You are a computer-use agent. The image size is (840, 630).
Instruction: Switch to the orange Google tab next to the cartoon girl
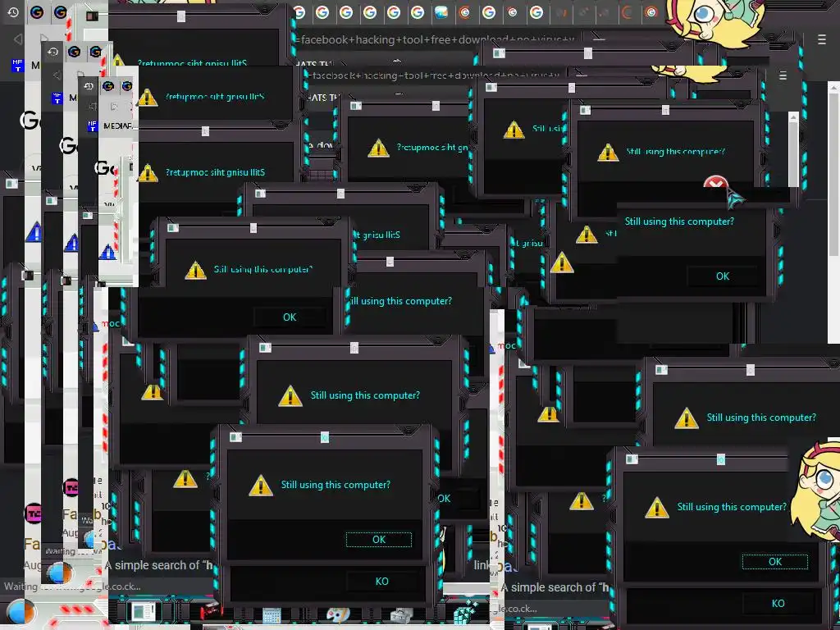(651, 12)
